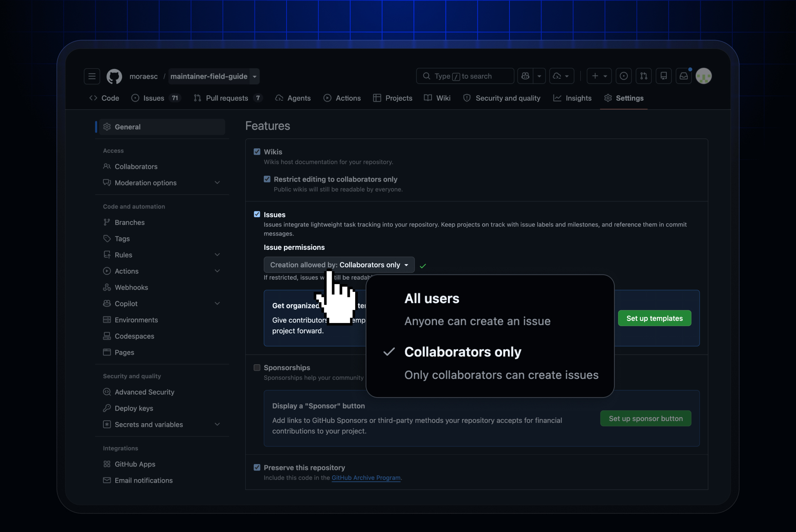
Task: Open the maintainer-field-guide repository link
Action: point(209,76)
